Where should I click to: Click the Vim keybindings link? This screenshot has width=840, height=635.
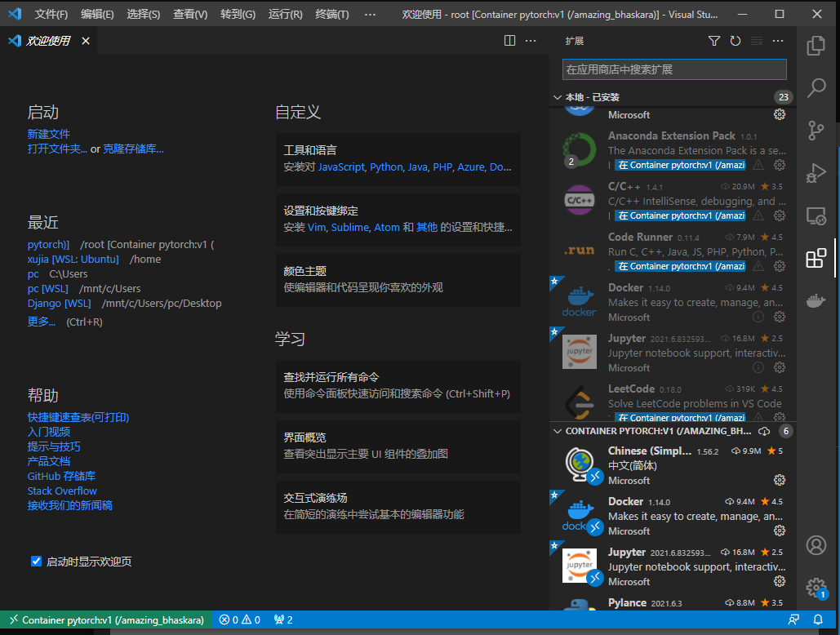[317, 228]
